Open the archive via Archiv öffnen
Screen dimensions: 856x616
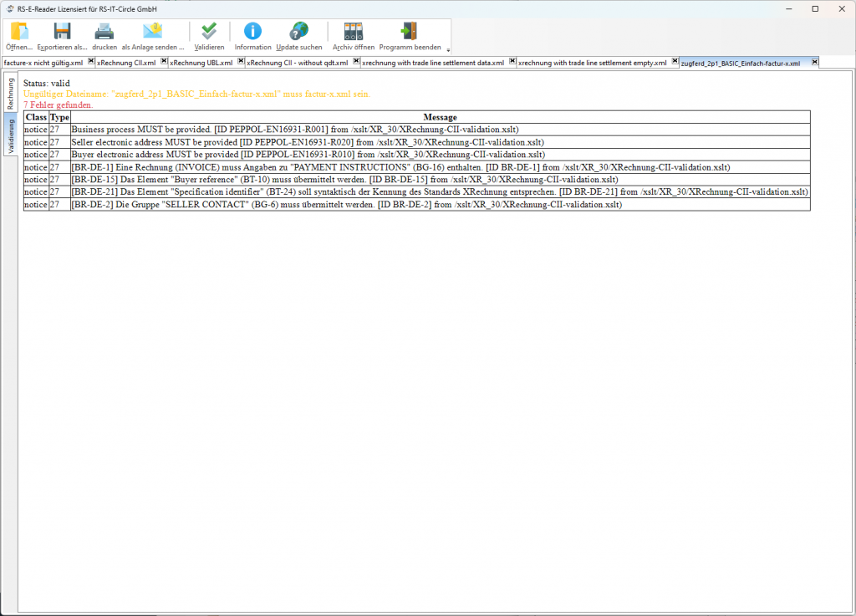pos(354,32)
